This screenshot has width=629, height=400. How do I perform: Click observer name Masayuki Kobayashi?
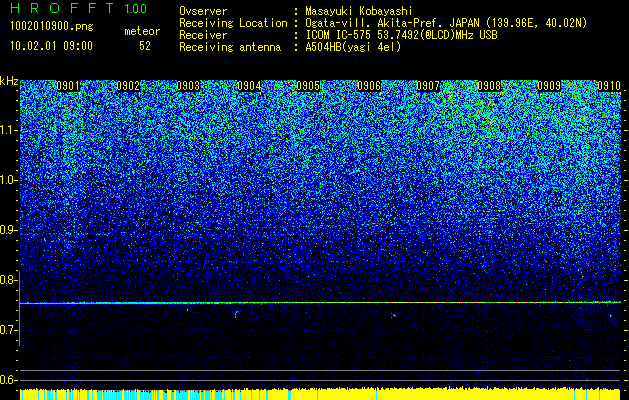[x=359, y=12]
